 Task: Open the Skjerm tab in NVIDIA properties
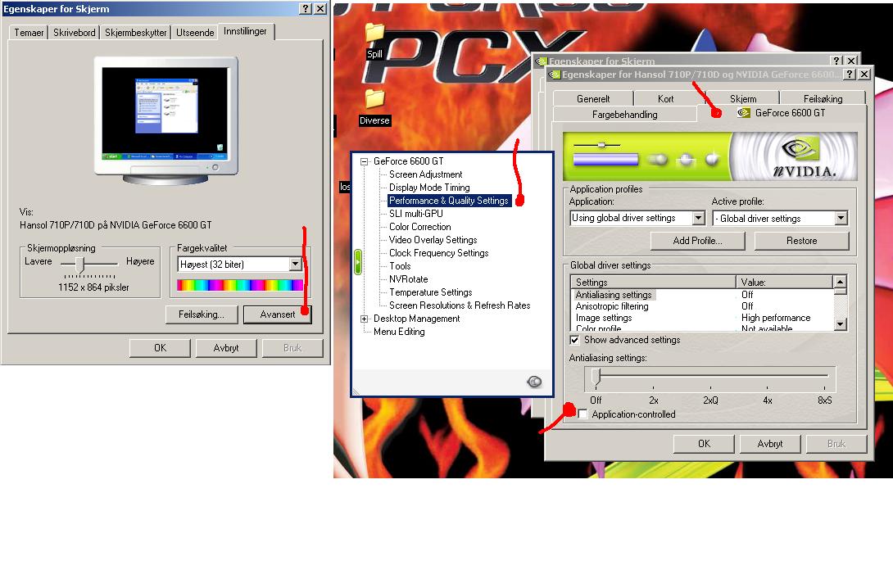pyautogui.click(x=743, y=98)
